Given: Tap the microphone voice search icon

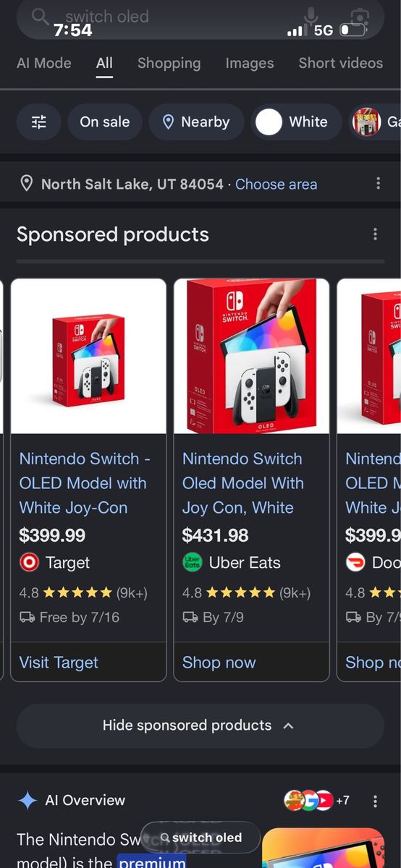Looking at the screenshot, I should pyautogui.click(x=311, y=17).
